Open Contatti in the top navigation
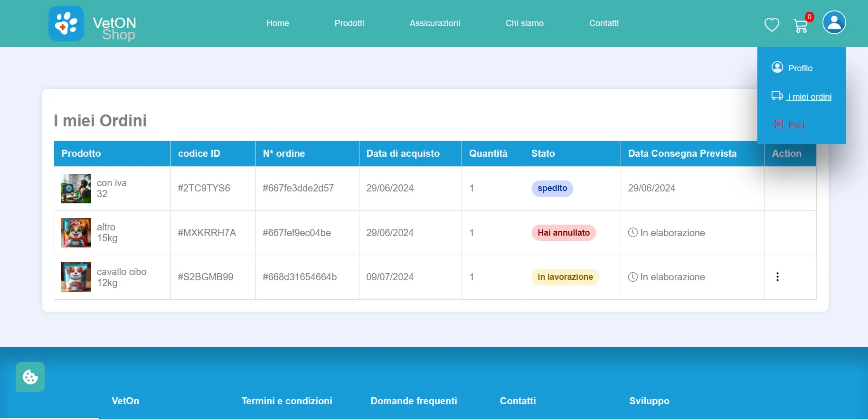This screenshot has height=419, width=868. tap(604, 23)
